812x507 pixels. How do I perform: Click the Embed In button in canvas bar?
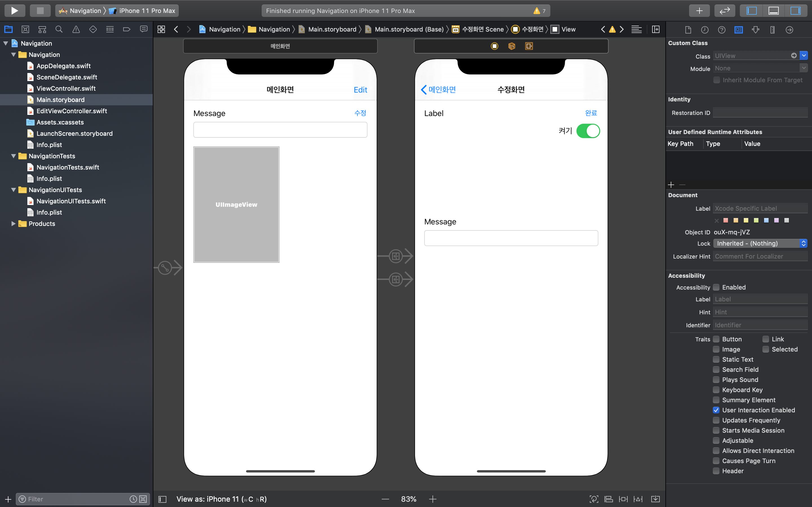[655, 499]
